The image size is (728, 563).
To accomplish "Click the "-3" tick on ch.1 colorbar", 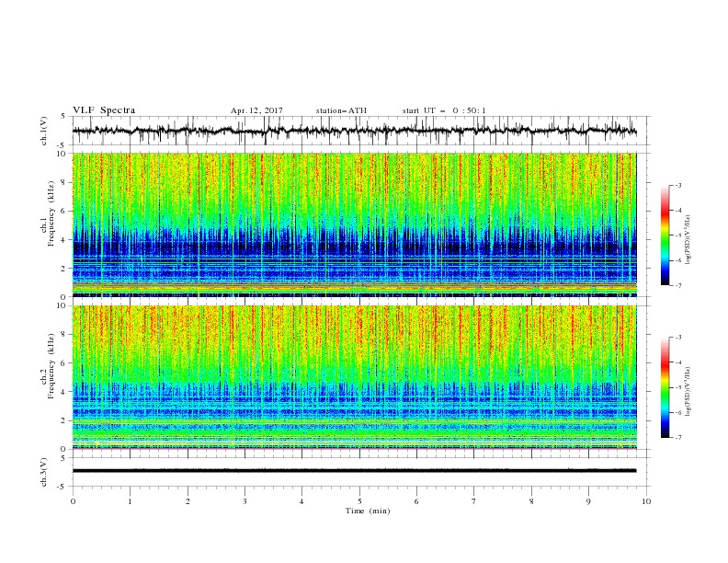I will (678, 185).
